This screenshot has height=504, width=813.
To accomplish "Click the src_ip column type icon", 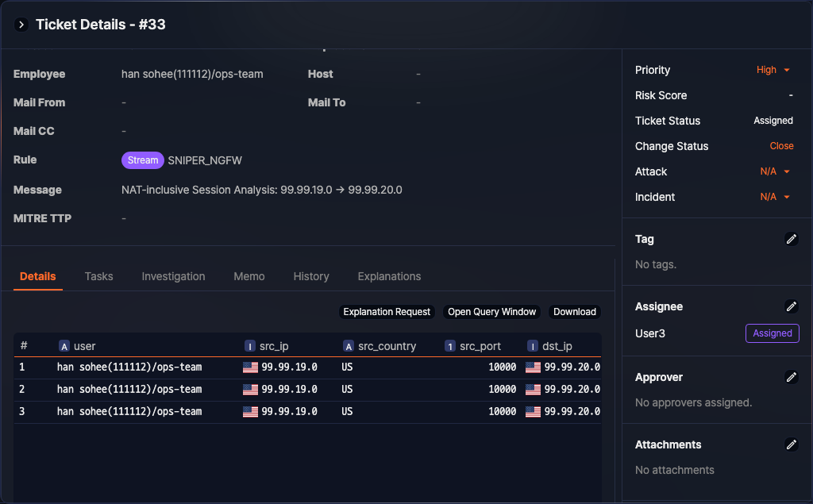I will [250, 346].
